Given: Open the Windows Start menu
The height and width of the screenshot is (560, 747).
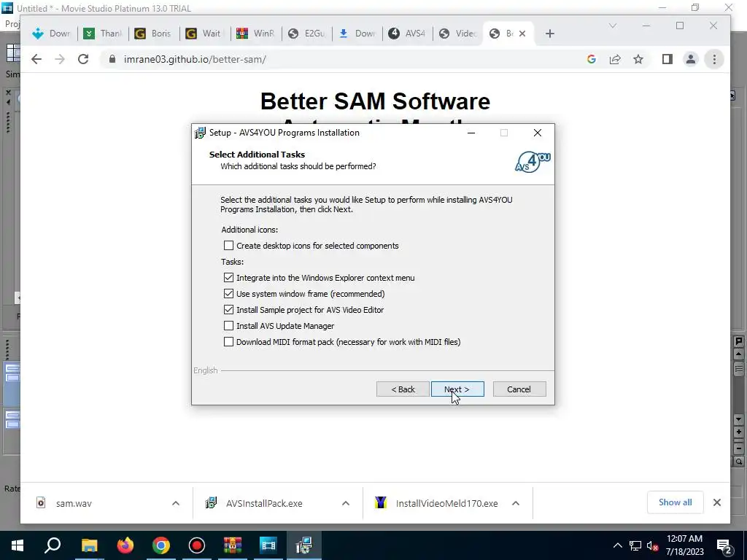Looking at the screenshot, I should coord(18,545).
